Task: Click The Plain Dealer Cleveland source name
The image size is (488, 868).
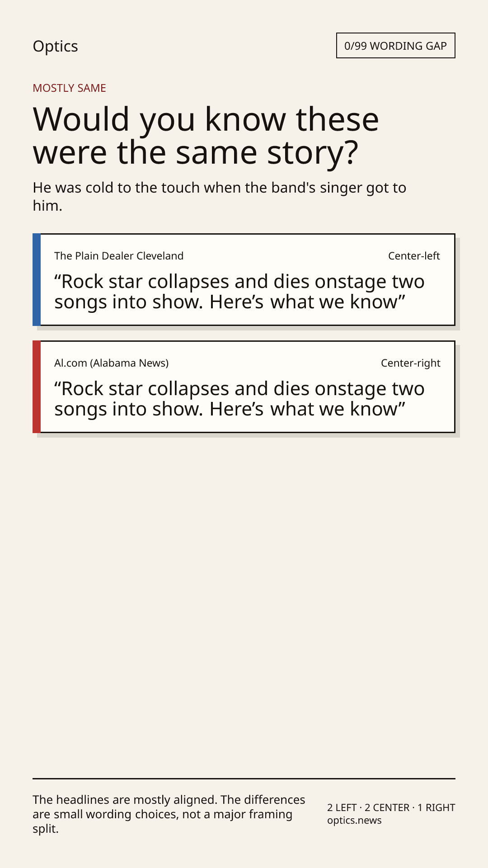Action: pyautogui.click(x=119, y=256)
